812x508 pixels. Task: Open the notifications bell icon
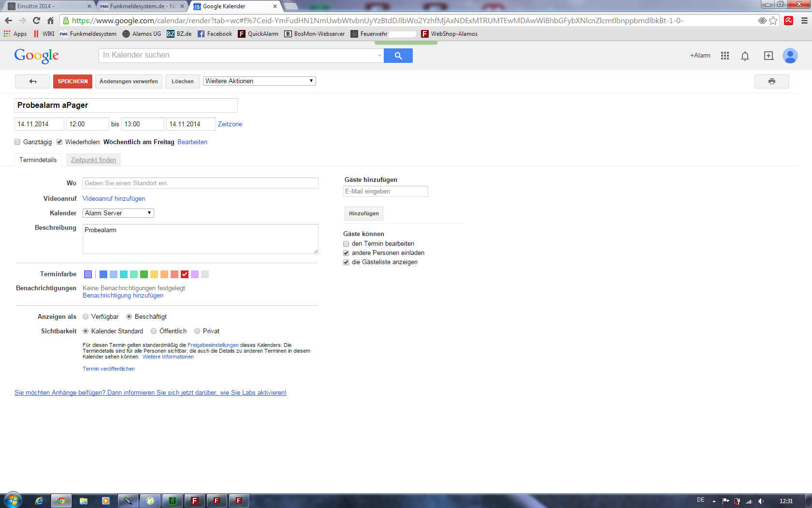(745, 56)
